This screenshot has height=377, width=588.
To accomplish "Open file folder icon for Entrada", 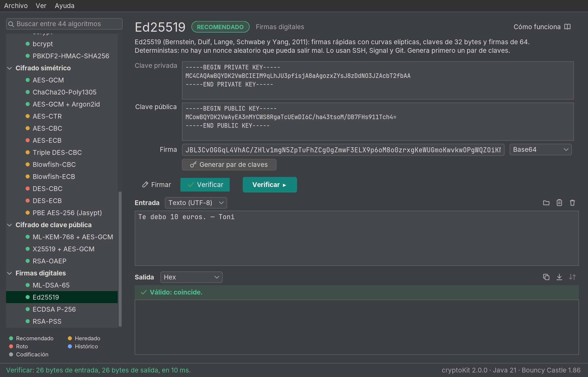I will point(546,203).
